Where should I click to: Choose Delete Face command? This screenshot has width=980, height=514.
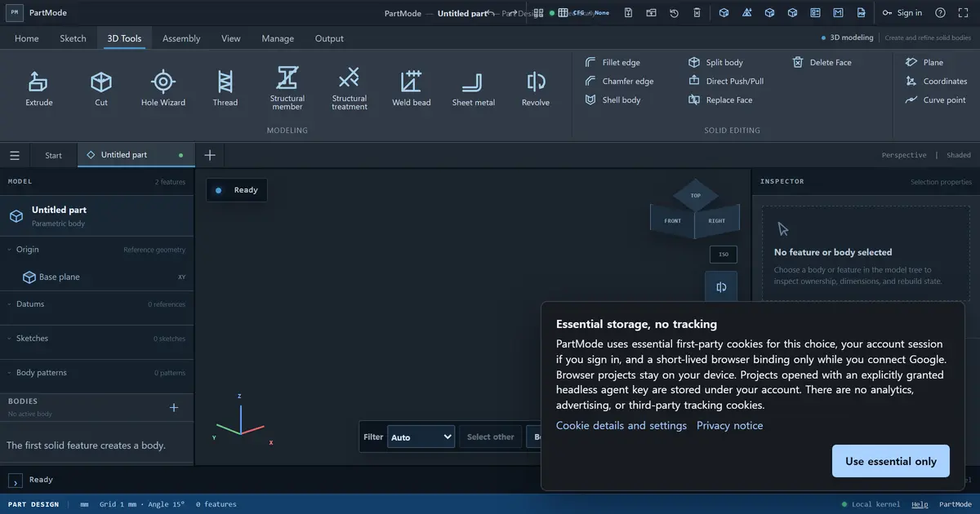tap(822, 62)
